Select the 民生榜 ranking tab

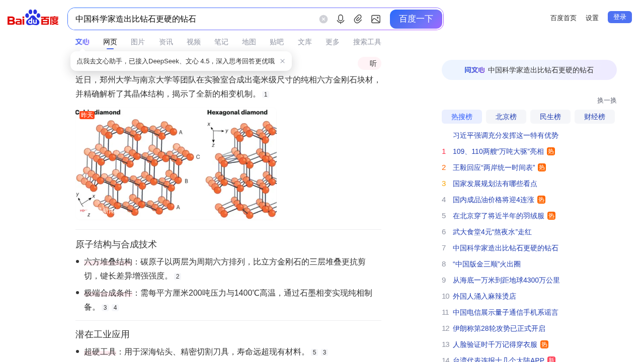coord(550,117)
